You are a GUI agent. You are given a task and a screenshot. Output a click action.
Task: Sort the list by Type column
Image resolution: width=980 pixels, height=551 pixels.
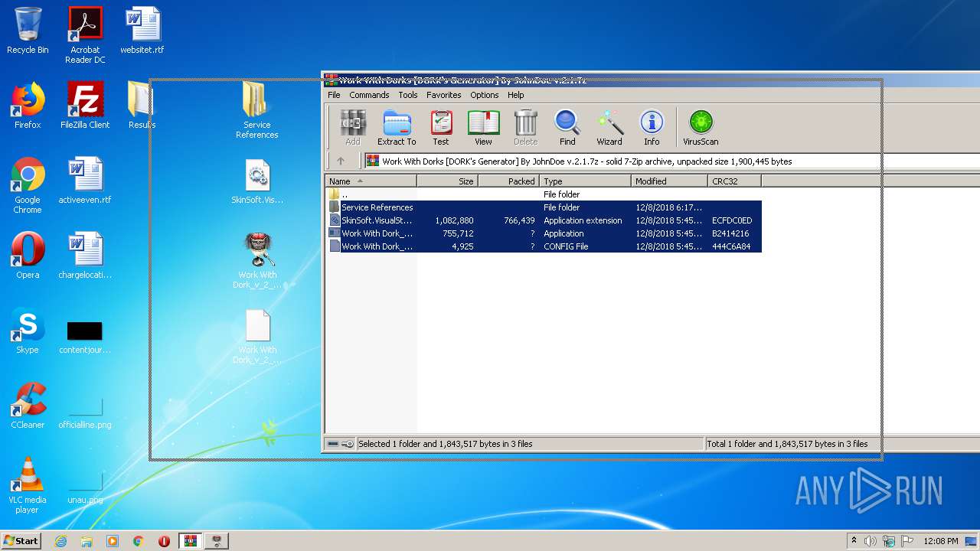click(586, 181)
